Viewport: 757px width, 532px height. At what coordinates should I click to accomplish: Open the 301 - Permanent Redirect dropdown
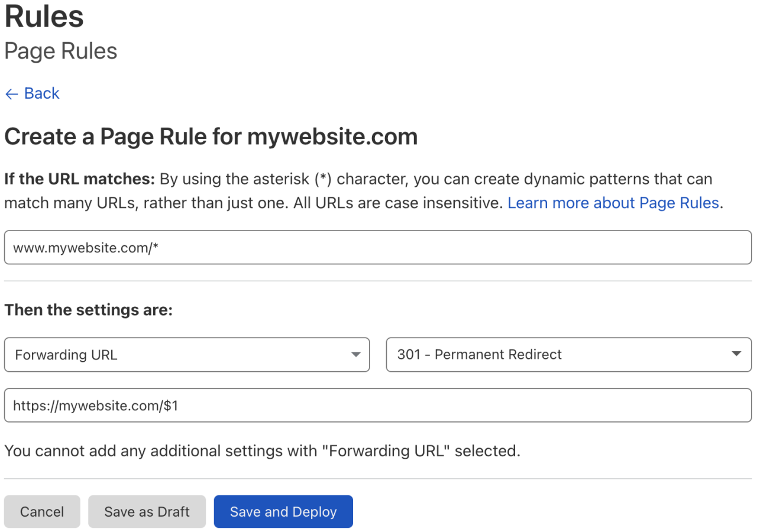point(568,354)
